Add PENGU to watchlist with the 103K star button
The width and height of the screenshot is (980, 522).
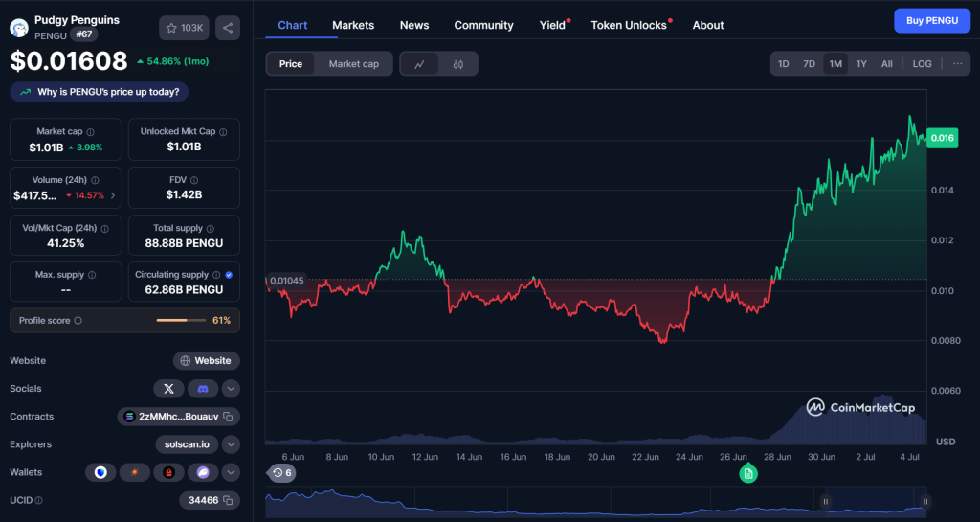click(x=184, y=28)
